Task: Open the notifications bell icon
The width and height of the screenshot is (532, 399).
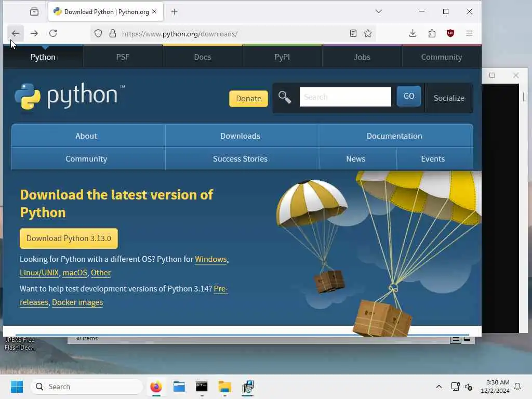Action: click(517, 387)
